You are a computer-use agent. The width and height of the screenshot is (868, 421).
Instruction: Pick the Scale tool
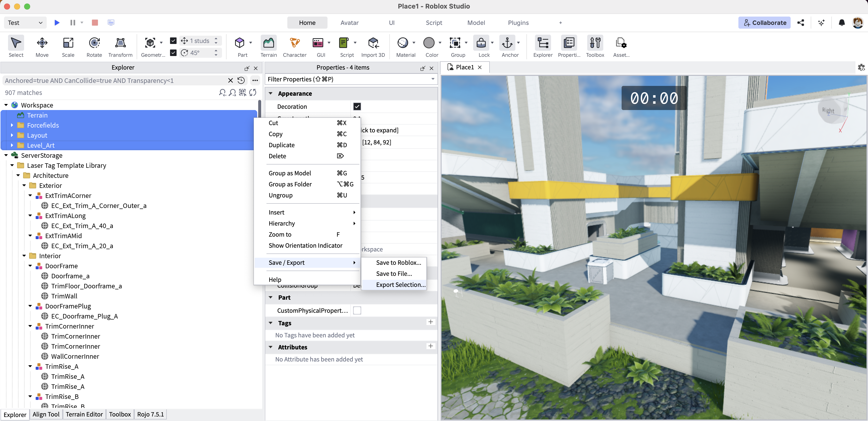[68, 46]
